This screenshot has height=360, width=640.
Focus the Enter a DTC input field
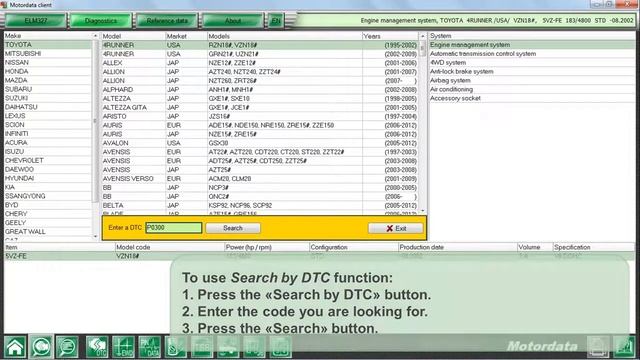click(x=174, y=228)
